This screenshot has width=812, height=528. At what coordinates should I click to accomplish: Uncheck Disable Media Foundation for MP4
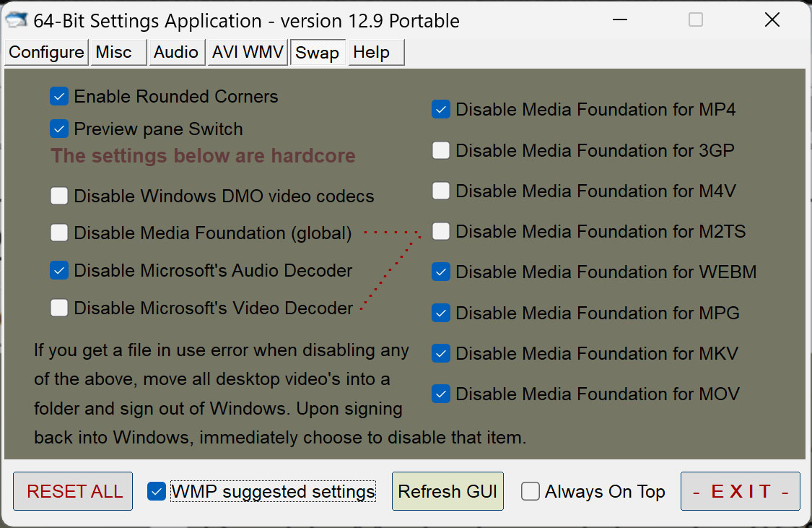tap(441, 109)
